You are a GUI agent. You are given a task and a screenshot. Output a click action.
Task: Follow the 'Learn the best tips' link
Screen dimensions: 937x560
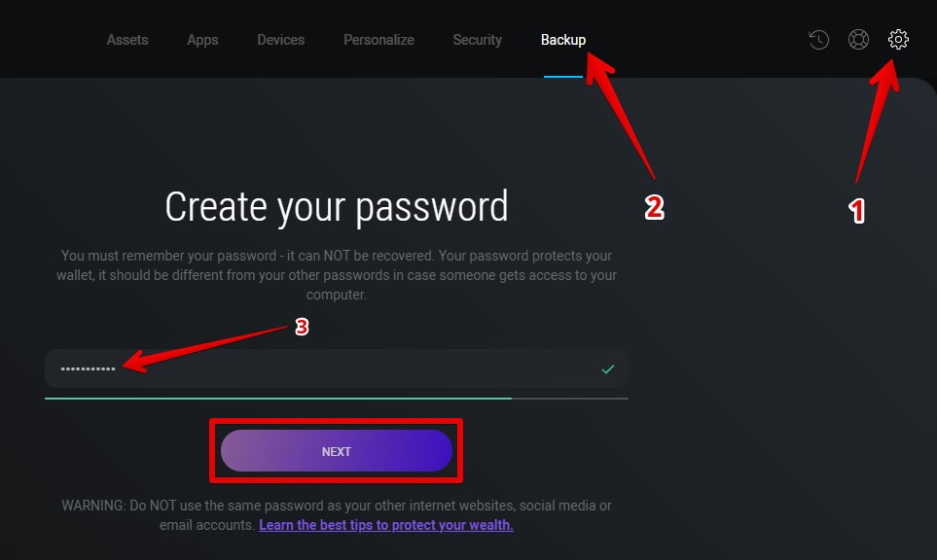pos(386,525)
